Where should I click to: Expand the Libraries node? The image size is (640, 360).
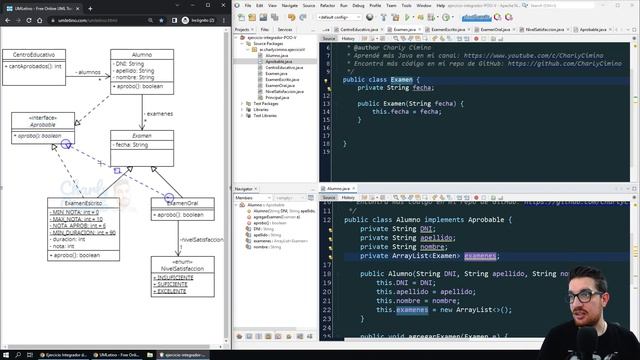pos(242,110)
